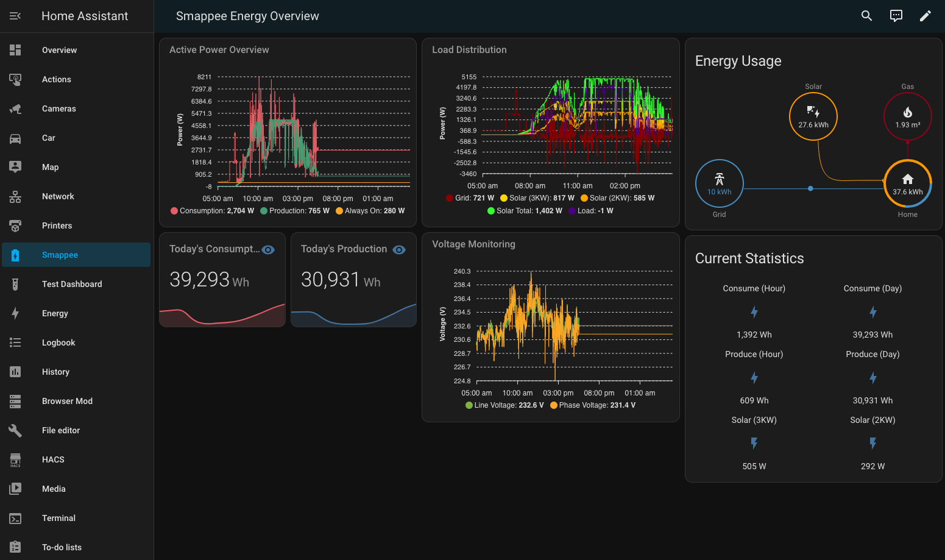Toggle Grid series in Load Distribution legend
The width and height of the screenshot is (945, 560).
pos(470,198)
